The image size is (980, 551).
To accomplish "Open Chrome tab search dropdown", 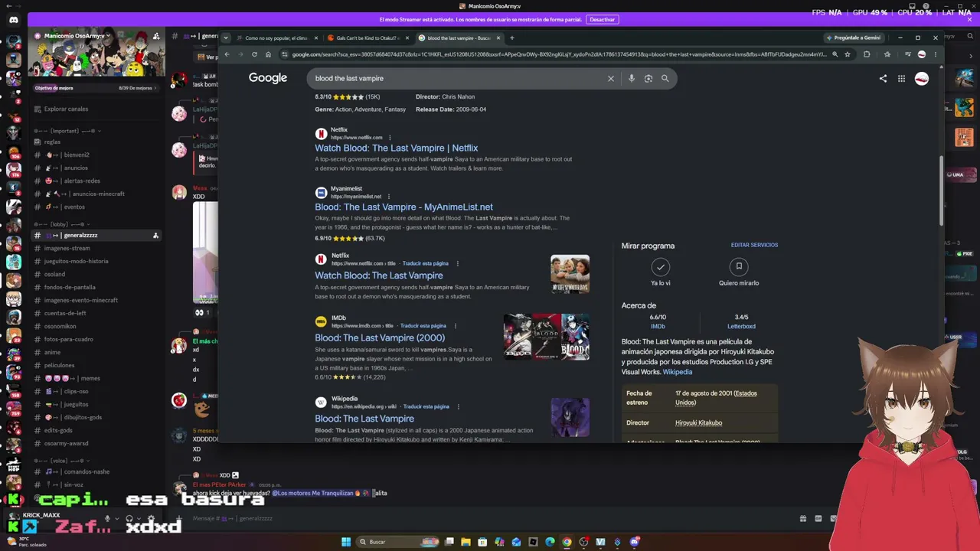I will [x=226, y=37].
